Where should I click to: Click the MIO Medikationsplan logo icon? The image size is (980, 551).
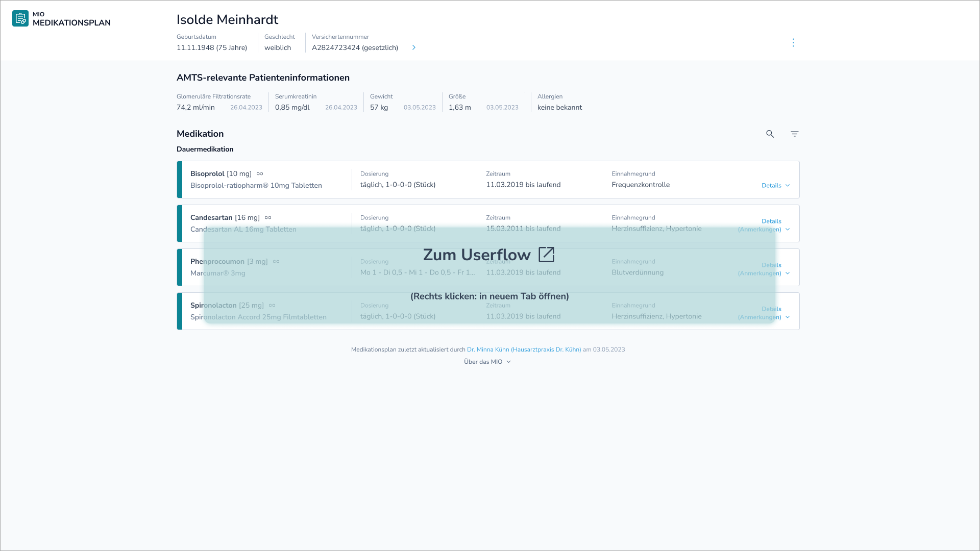(20, 18)
